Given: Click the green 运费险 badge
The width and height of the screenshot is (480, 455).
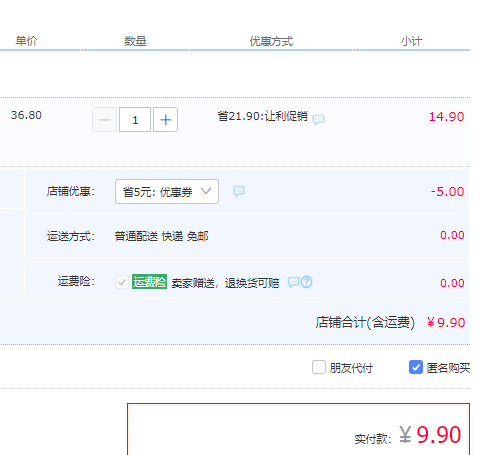Looking at the screenshot, I should 149,282.
